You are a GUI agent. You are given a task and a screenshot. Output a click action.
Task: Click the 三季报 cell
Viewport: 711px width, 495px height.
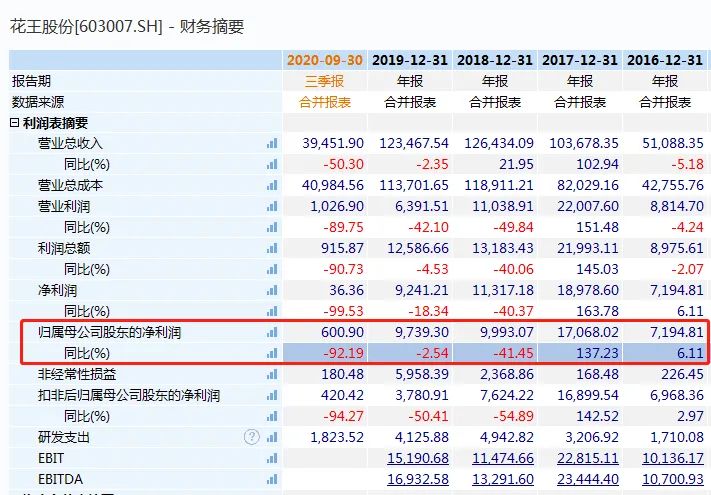tap(325, 81)
